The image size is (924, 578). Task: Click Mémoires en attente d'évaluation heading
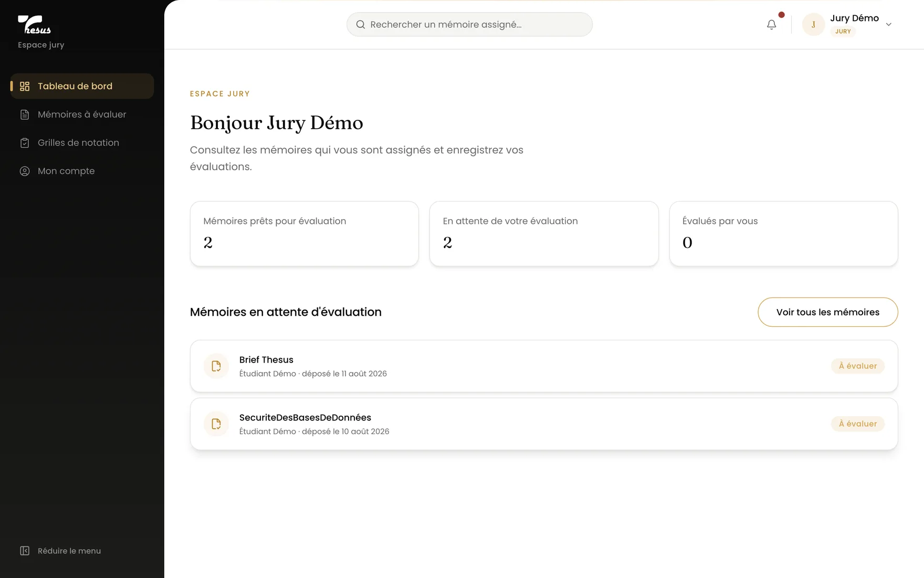(286, 312)
